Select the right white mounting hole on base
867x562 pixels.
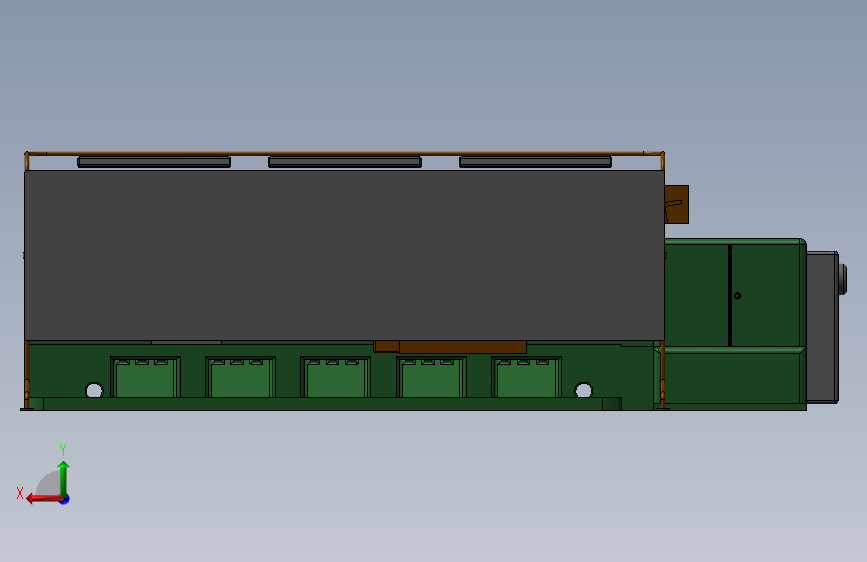583,390
